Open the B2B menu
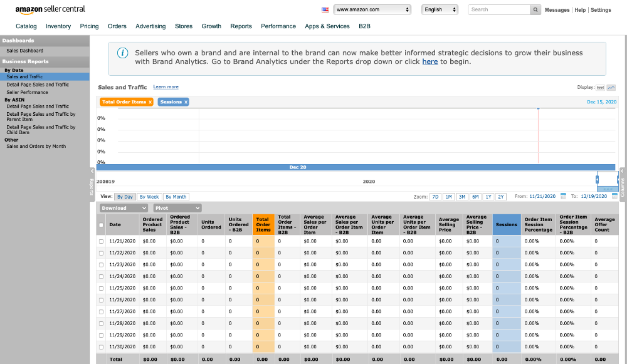Image resolution: width=627 pixels, height=364 pixels. point(364,26)
